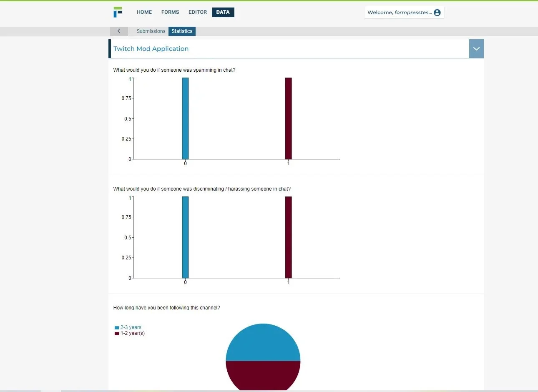Click the FormPress logo icon
538x392 pixels.
pos(118,12)
